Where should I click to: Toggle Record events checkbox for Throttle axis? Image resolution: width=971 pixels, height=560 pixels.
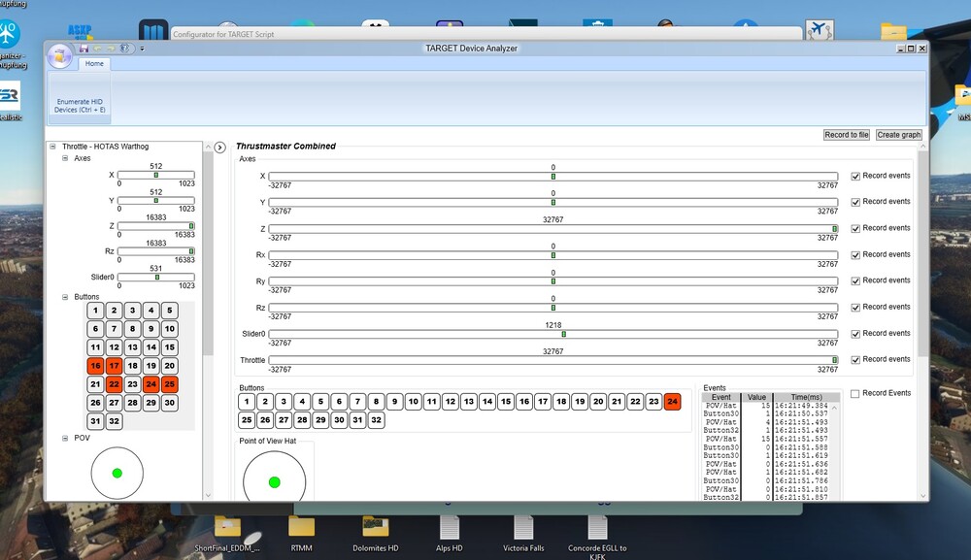pyautogui.click(x=855, y=360)
